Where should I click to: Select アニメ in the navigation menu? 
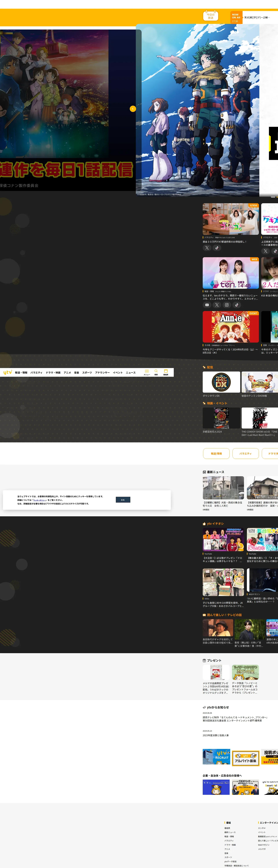67,373
